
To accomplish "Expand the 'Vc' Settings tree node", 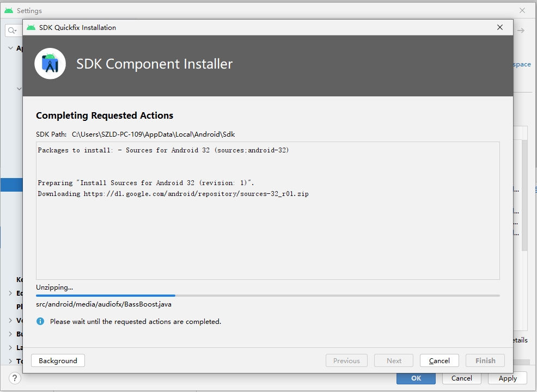I will pos(10,321).
